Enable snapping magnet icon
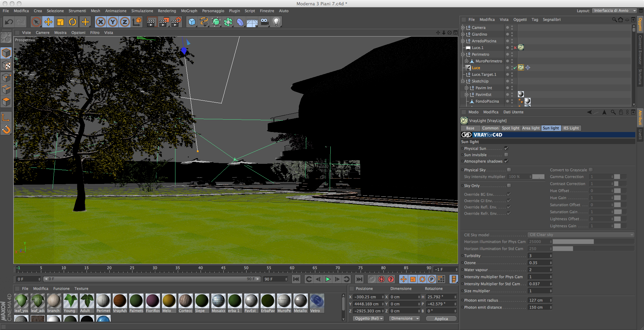Screen dimensions: 644x330 click(6, 129)
